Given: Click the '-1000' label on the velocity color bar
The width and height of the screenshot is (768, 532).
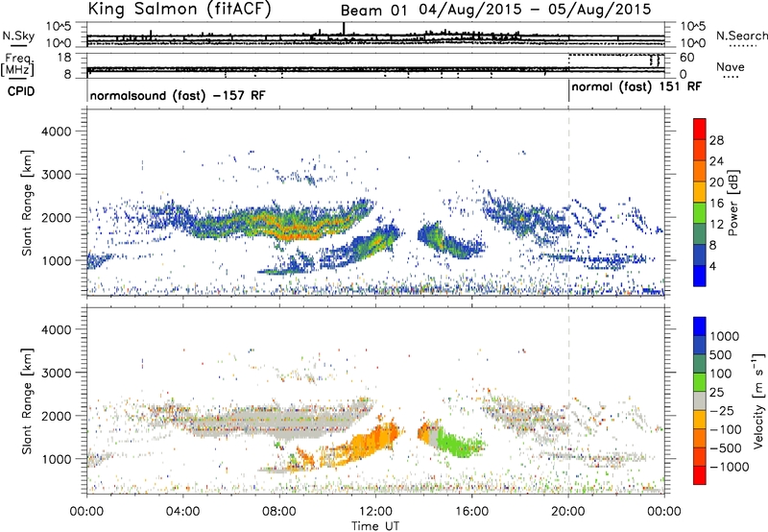Looking at the screenshot, I should coord(729,467).
